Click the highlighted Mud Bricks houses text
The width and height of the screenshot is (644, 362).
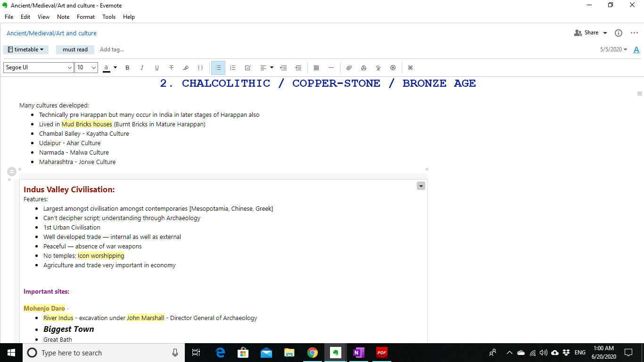point(87,124)
